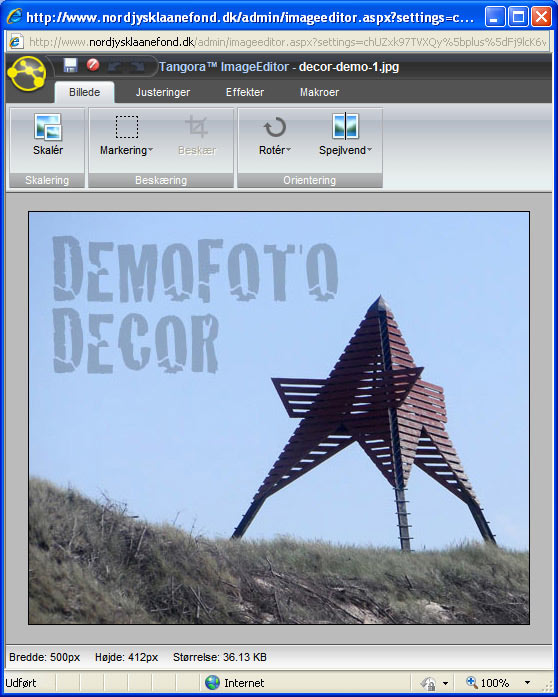Click the browser address bar URL
Viewport: 558px width, 697px height.
(x=287, y=42)
